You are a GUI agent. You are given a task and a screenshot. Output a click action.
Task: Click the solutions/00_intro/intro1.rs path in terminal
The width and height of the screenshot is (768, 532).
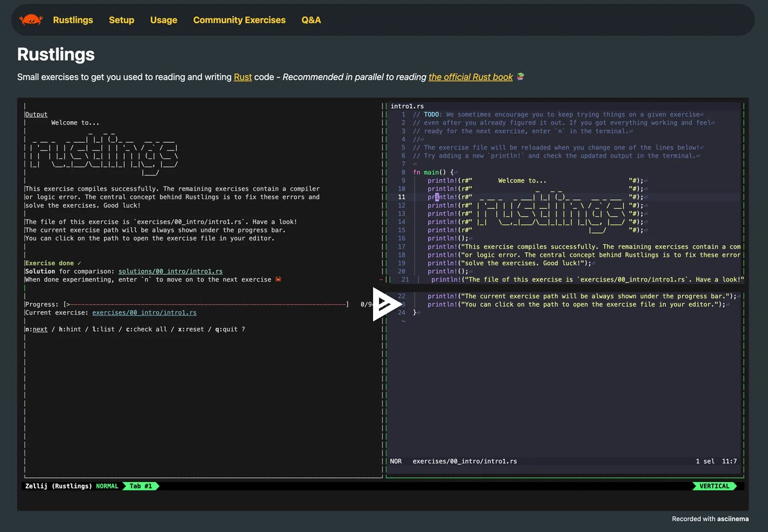[171, 271]
